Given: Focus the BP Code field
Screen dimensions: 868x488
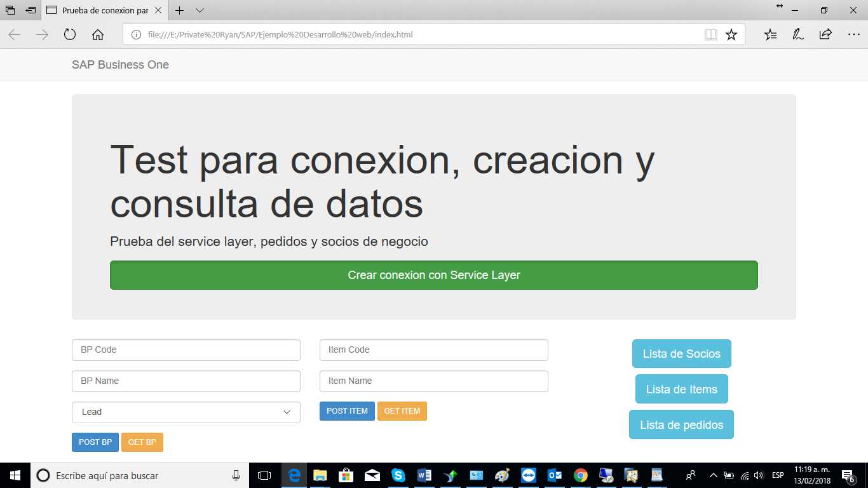Looking at the screenshot, I should [186, 350].
